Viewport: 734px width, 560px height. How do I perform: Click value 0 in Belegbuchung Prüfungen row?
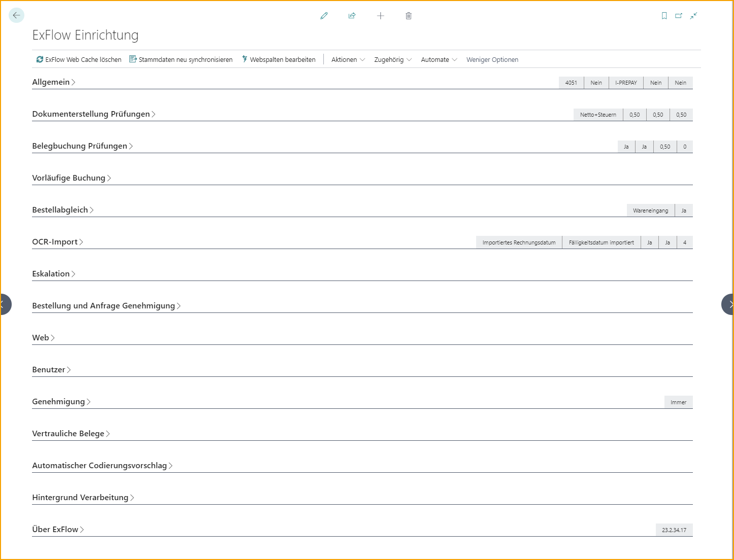point(685,147)
